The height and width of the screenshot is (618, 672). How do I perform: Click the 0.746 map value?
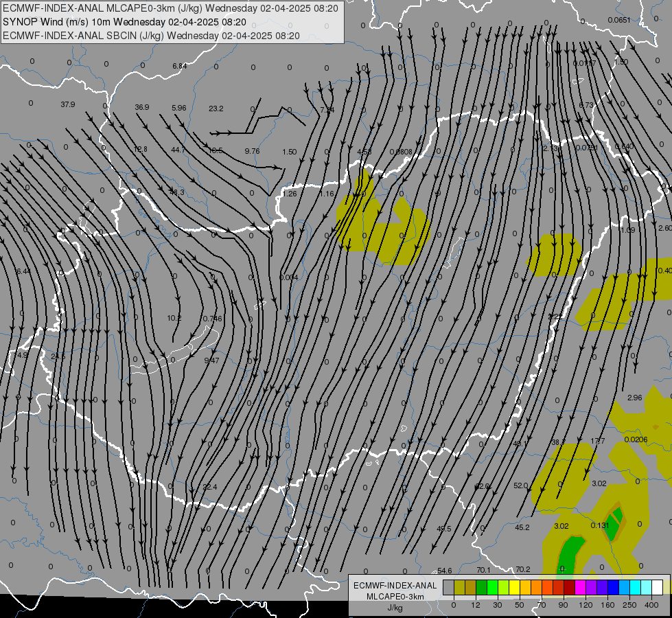(213, 319)
